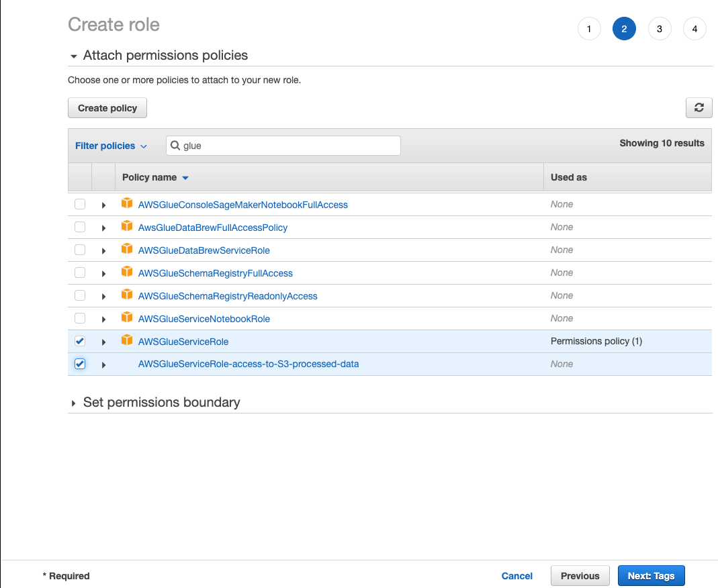Click the Previous button
Viewport: 718px width, 588px height.
580,576
